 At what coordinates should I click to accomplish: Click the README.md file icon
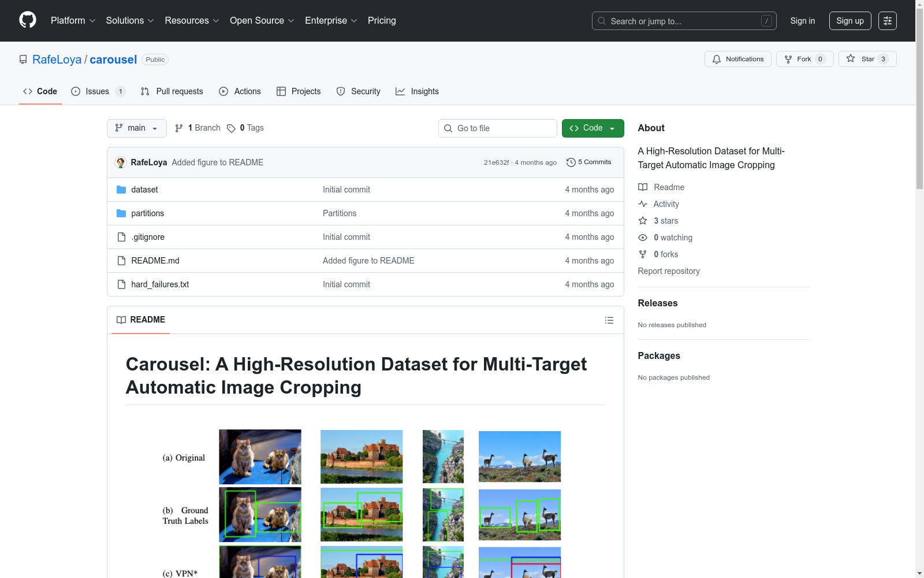click(121, 261)
